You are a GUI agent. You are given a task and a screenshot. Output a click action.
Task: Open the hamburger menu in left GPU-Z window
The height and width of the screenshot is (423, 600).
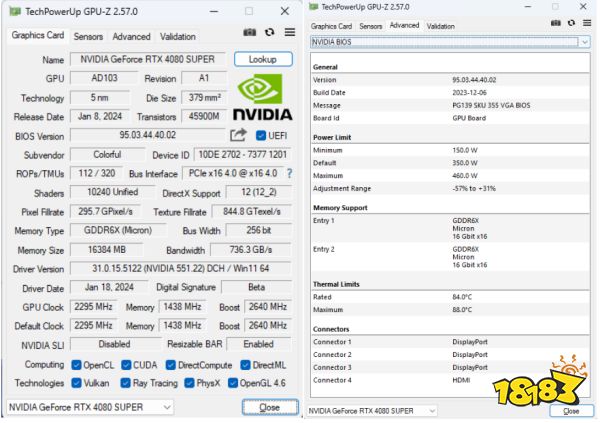(290, 33)
